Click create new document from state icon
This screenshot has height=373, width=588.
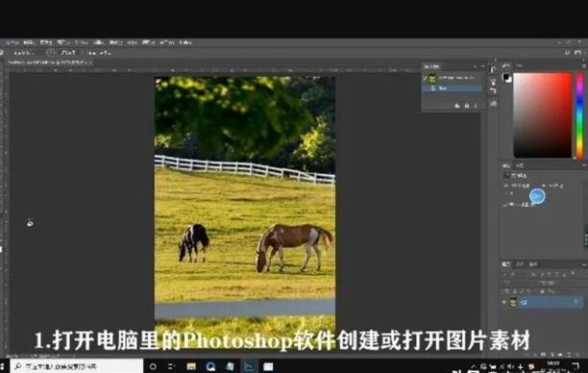457,106
